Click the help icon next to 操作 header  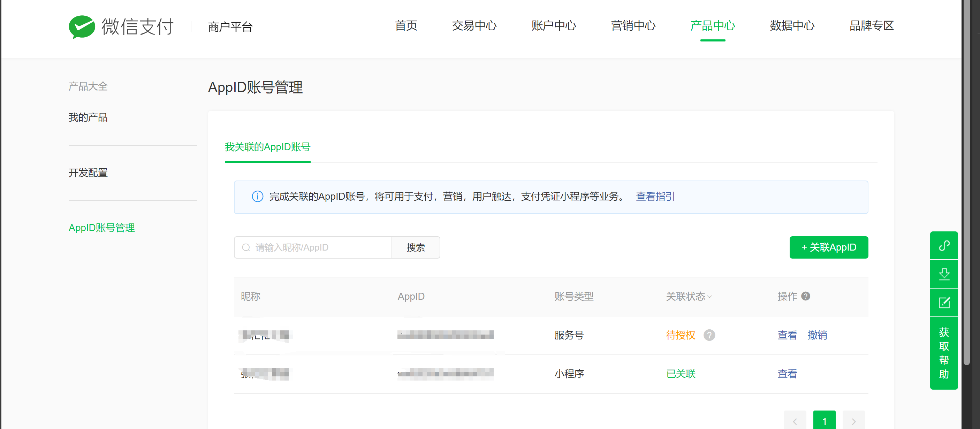coord(805,296)
